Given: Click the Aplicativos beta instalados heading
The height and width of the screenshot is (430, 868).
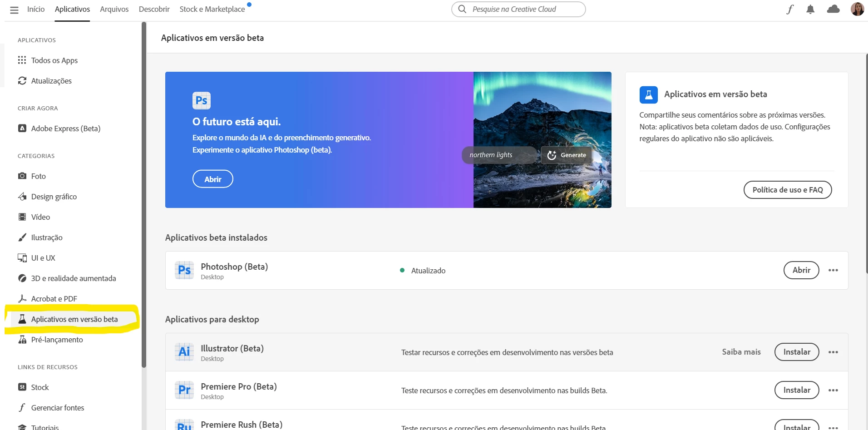Looking at the screenshot, I should [x=216, y=237].
